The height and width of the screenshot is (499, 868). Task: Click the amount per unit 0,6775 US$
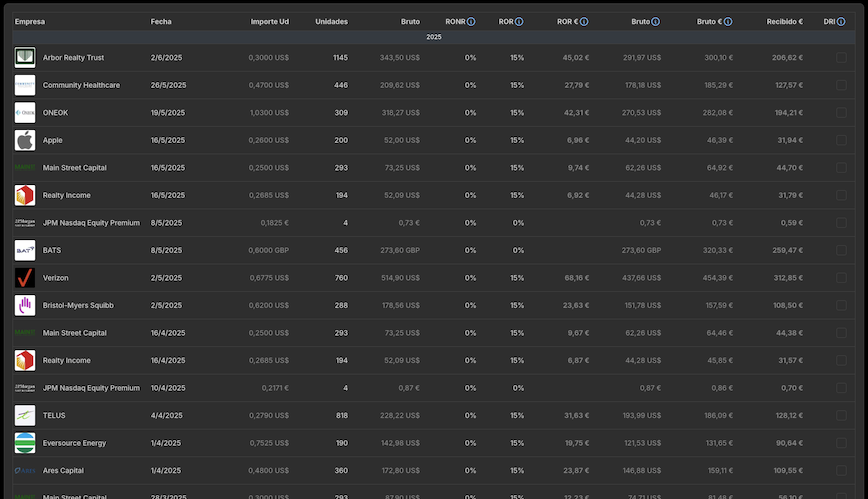tap(268, 278)
